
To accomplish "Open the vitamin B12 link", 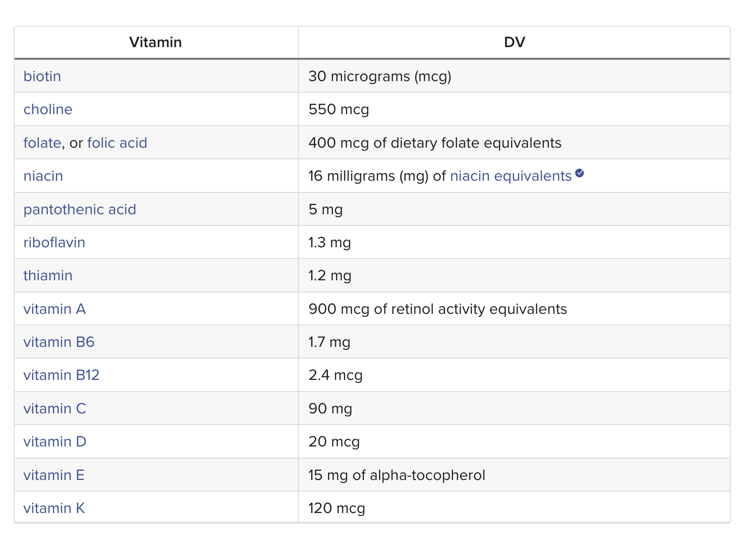I will tap(61, 375).
